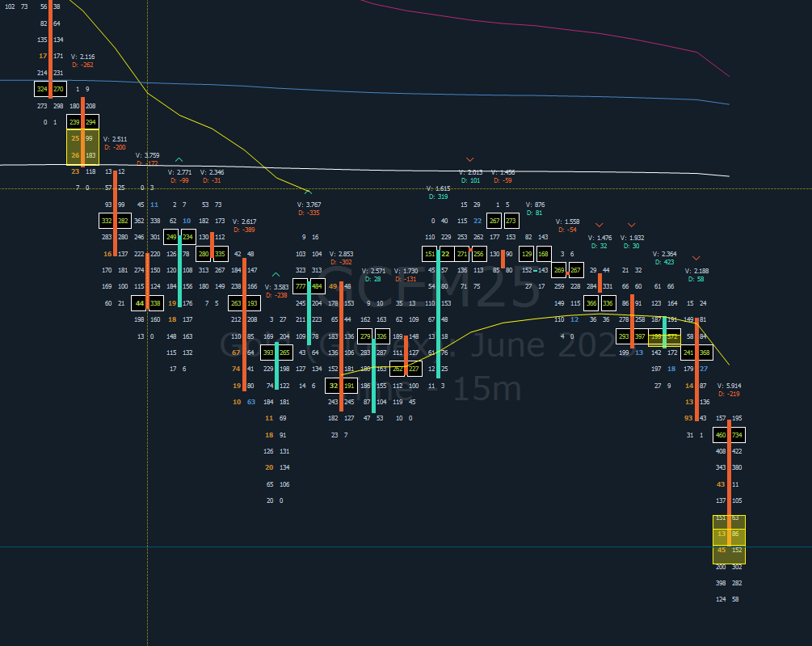Select the volume label 'V: 3.583'
The width and height of the screenshot is (812, 646).
click(x=276, y=287)
